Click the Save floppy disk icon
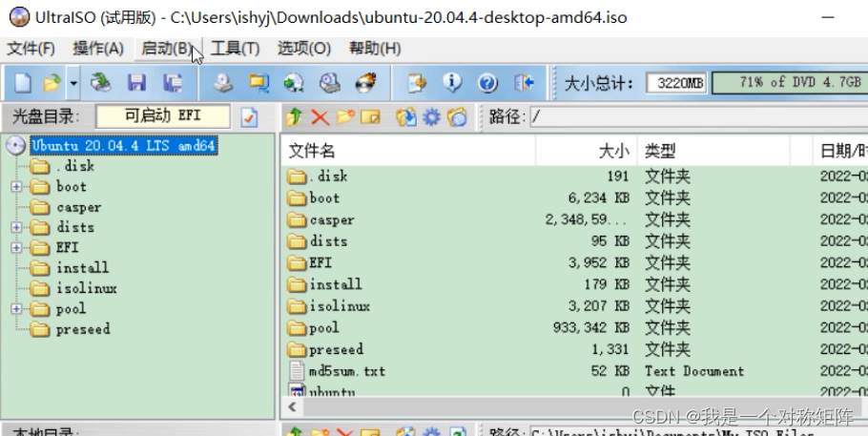 click(136, 83)
